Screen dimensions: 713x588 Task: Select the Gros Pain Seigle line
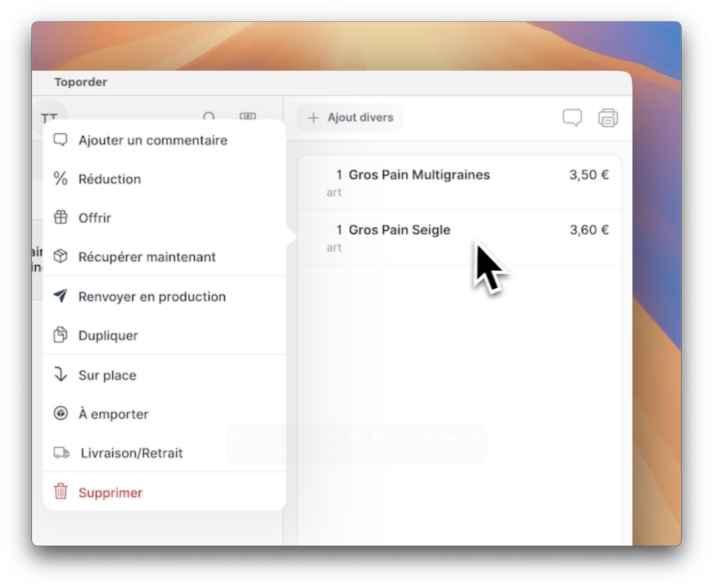click(399, 230)
